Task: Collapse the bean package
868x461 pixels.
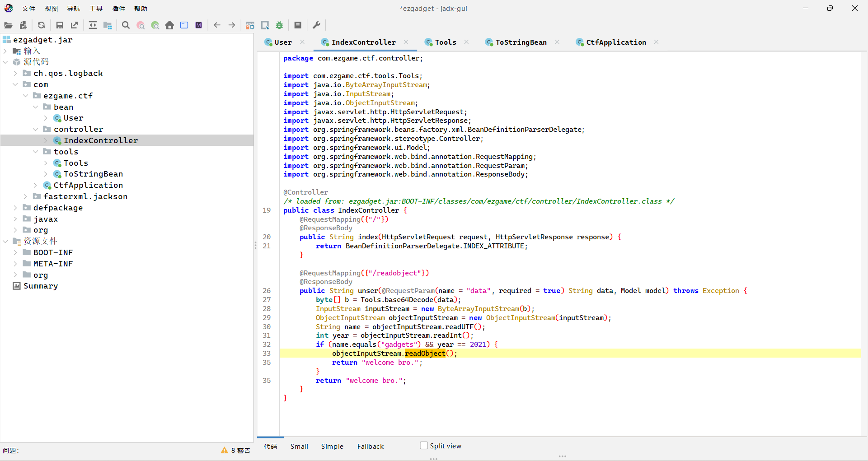Action: coord(35,107)
